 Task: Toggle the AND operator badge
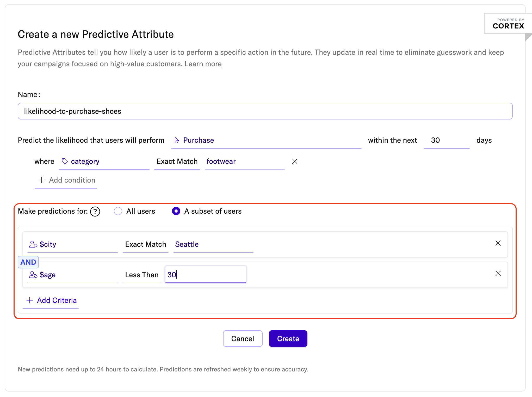pos(28,262)
